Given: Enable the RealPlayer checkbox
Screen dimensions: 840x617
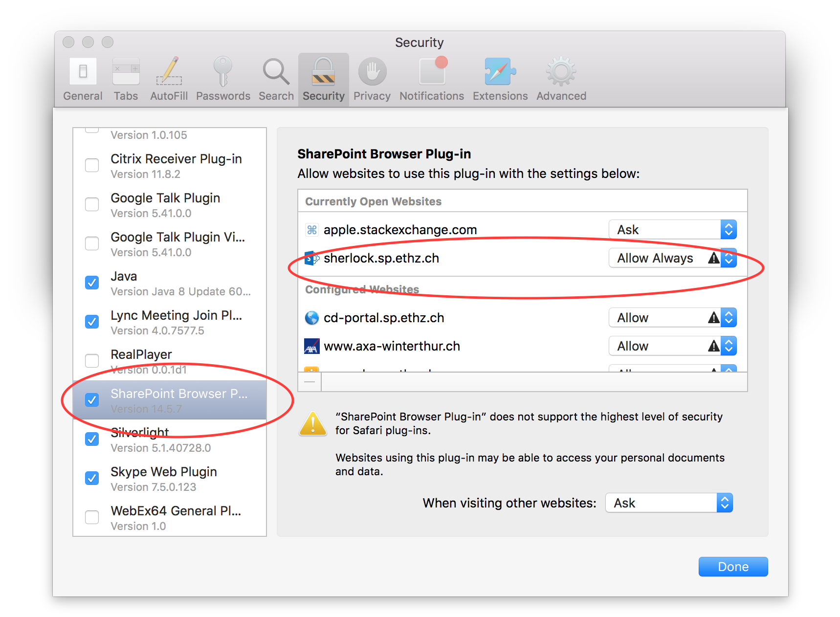Looking at the screenshot, I should point(92,361).
